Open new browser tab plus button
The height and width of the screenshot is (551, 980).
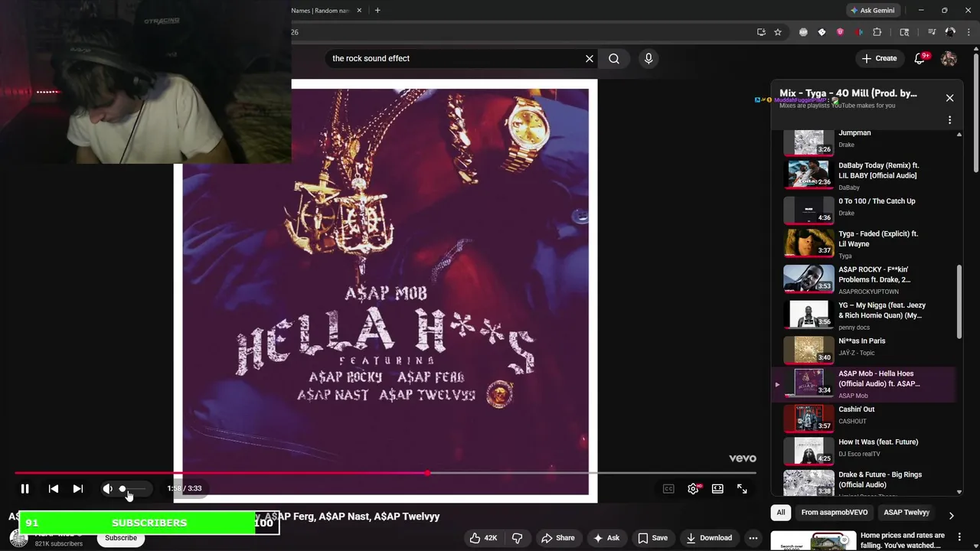point(377,11)
